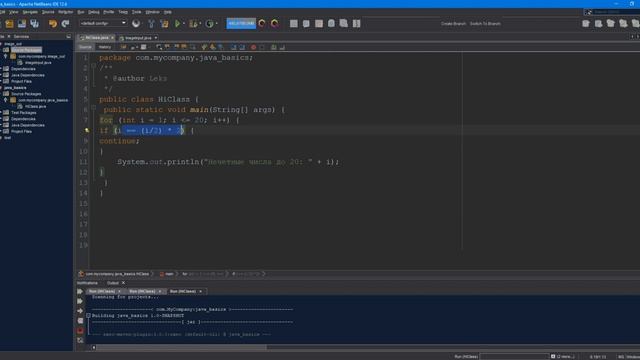Click Find Previous Occurrence icon
640x360 pixels.
(x=167, y=47)
